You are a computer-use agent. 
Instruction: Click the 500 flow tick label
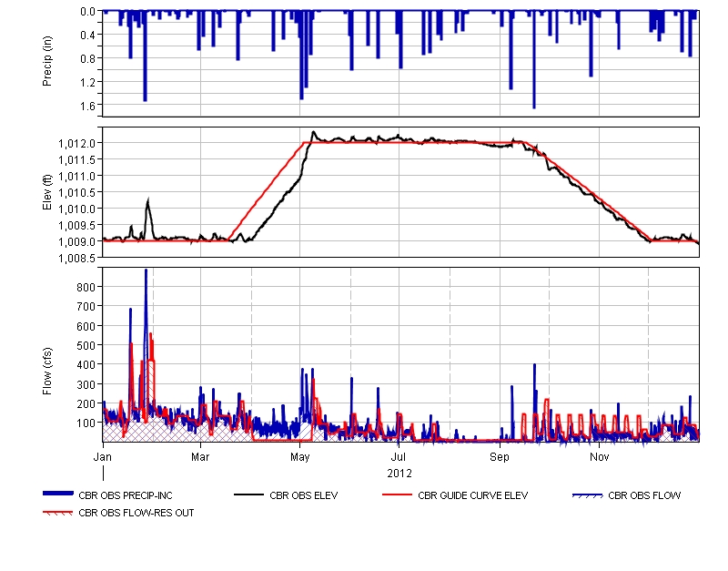tap(86, 346)
